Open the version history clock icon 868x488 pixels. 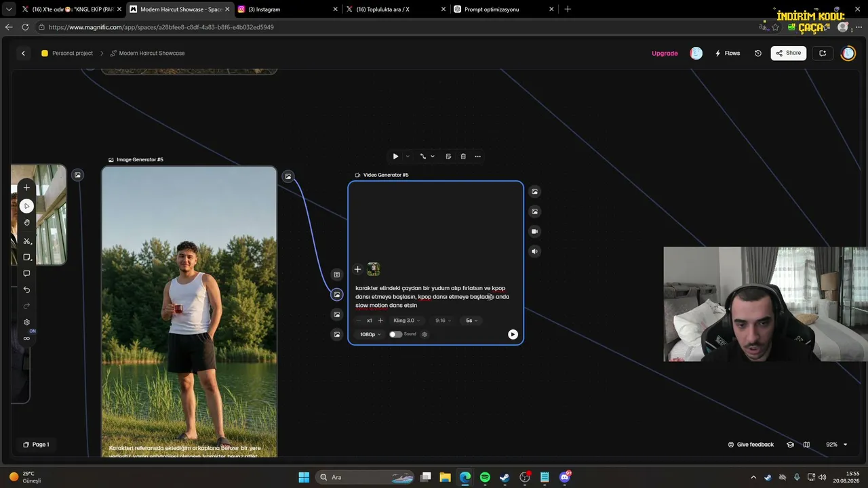pos(758,54)
